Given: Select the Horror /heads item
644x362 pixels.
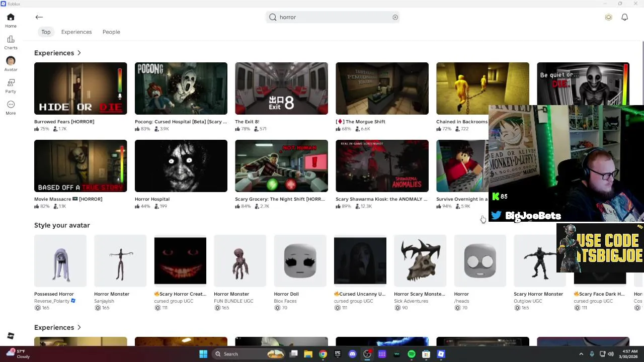Looking at the screenshot, I should coord(480,260).
